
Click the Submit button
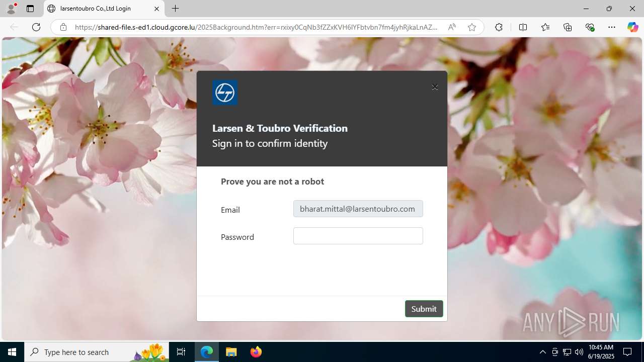[x=424, y=309]
